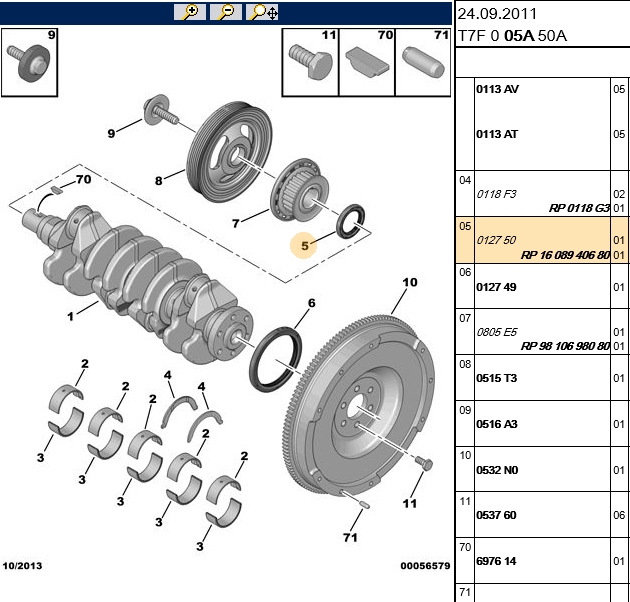Open thumbnail 9 flanged bolt image

(29, 62)
